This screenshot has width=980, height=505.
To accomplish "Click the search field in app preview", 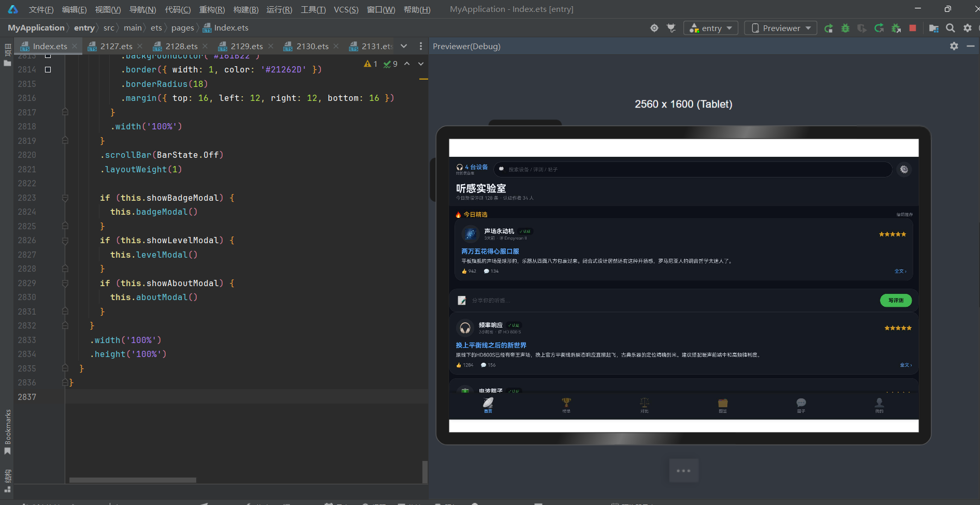I will coord(693,169).
